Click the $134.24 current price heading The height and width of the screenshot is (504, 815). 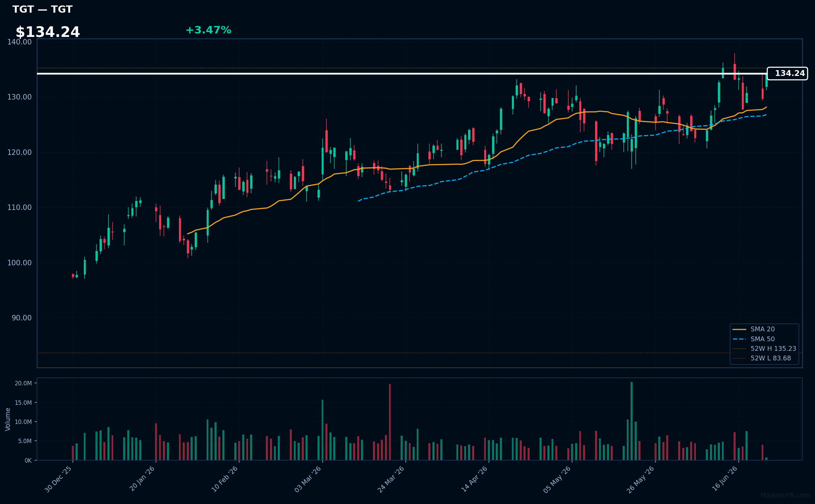tap(48, 32)
